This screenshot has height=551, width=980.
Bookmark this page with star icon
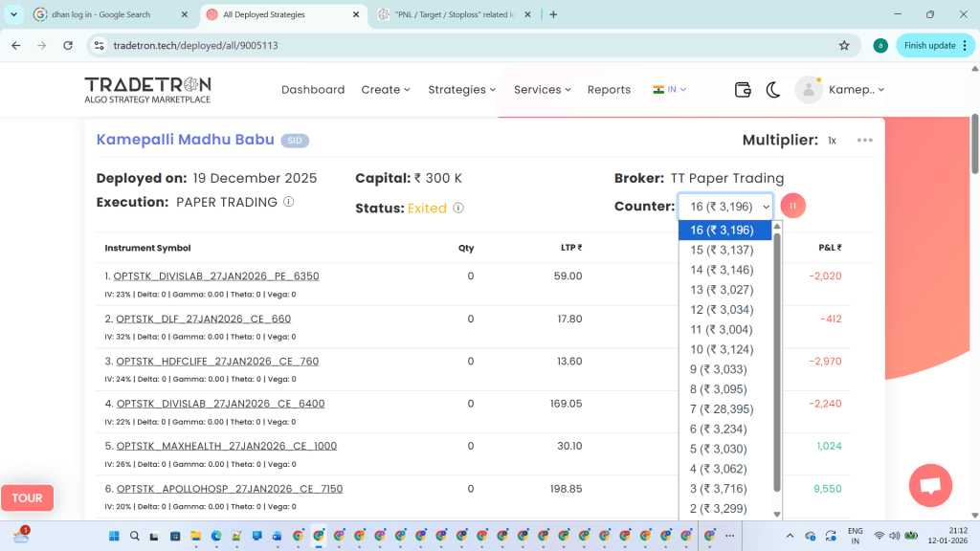point(843,45)
